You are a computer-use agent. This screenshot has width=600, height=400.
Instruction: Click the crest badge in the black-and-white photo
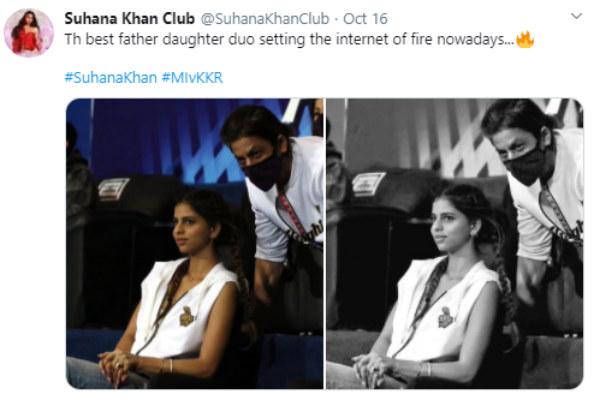(x=445, y=317)
